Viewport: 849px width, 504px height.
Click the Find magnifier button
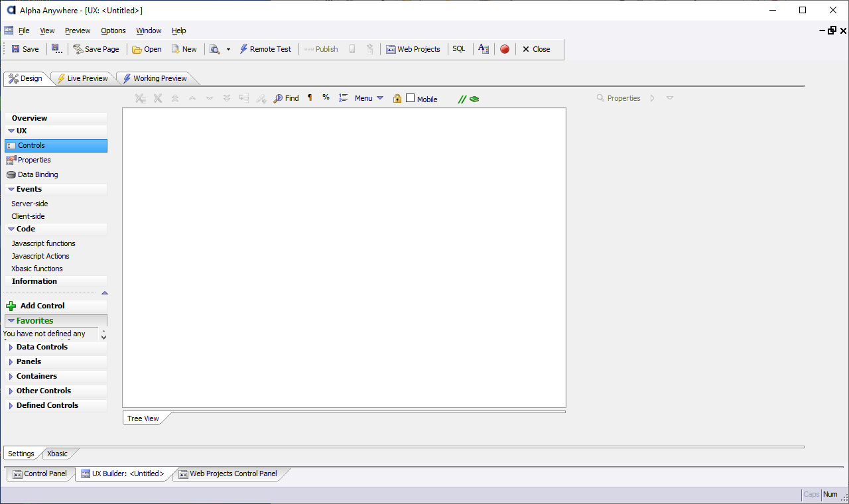click(x=287, y=98)
